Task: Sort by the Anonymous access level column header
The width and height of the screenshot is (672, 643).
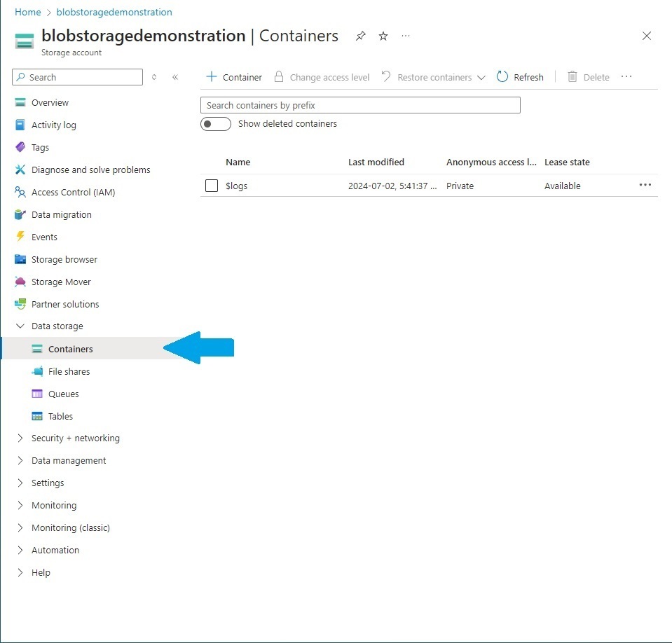Action: 491,162
